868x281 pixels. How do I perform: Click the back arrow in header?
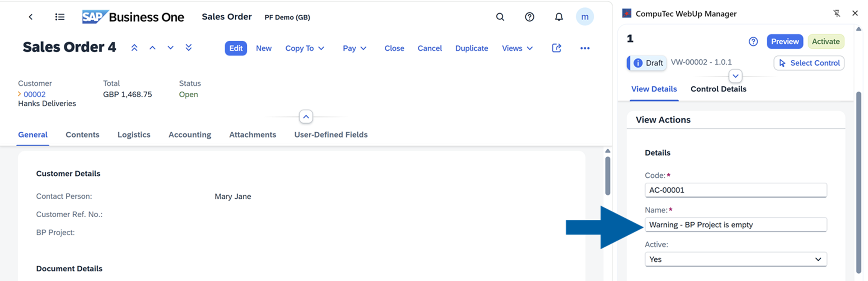tap(31, 17)
